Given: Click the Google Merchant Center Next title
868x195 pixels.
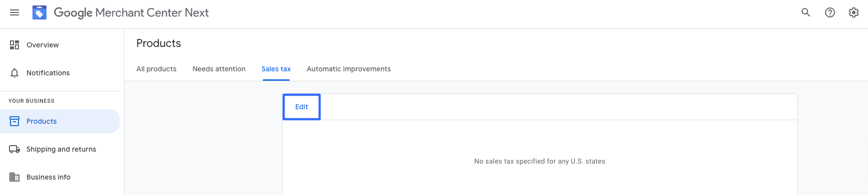Looking at the screenshot, I should 131,12.
